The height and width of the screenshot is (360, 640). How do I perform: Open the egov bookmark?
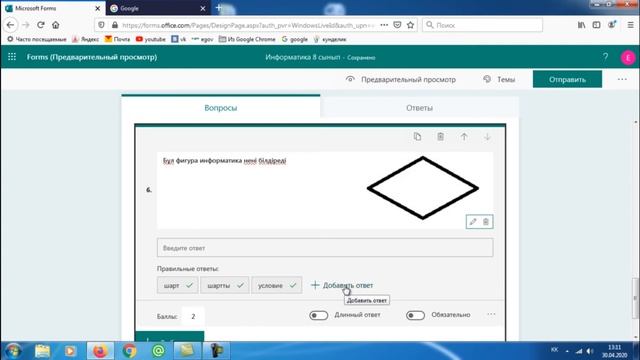(x=203, y=39)
